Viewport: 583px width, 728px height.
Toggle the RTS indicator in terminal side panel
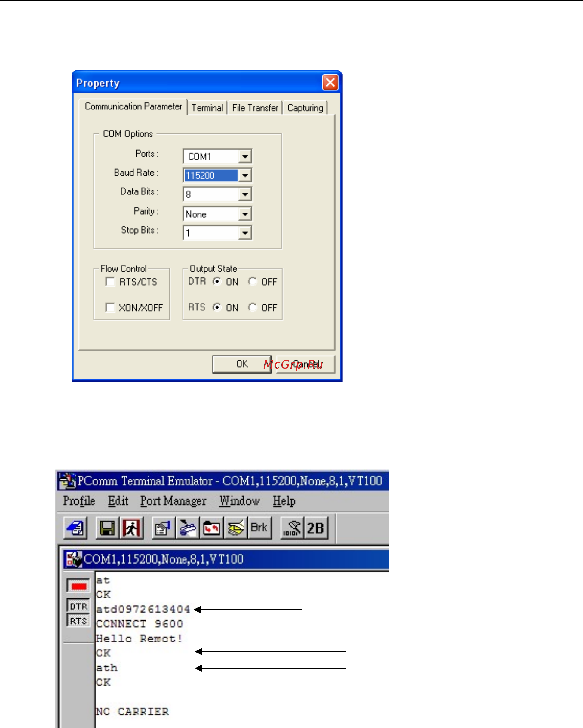tap(78, 621)
